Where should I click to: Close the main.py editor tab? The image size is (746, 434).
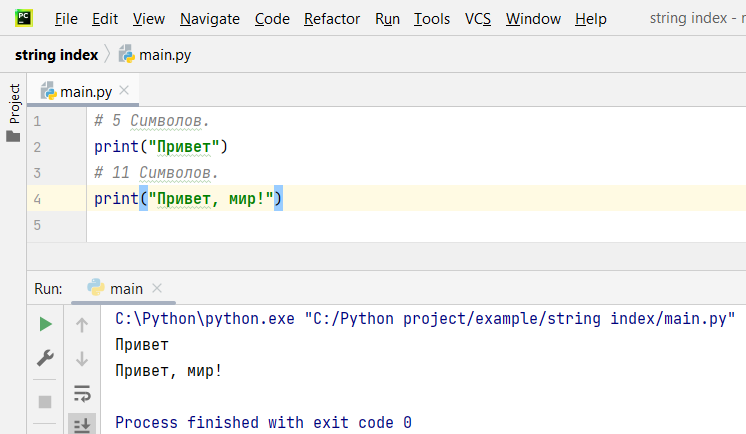124,90
